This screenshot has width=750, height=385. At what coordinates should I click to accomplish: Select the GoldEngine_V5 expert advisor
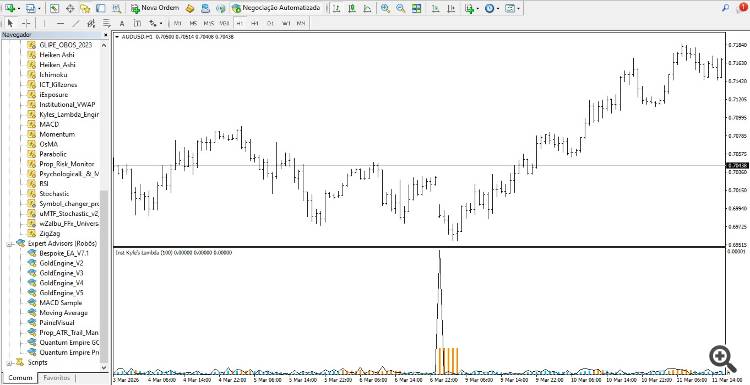coord(61,293)
